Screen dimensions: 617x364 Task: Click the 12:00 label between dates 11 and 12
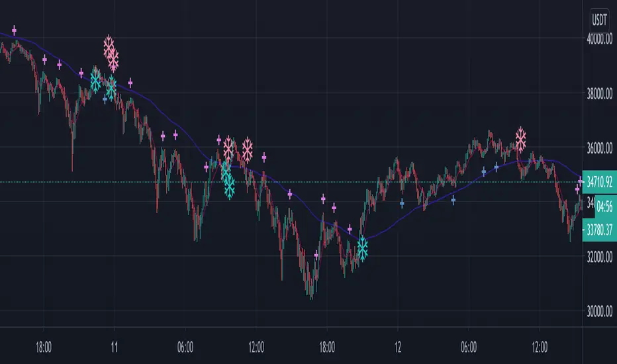click(x=256, y=347)
